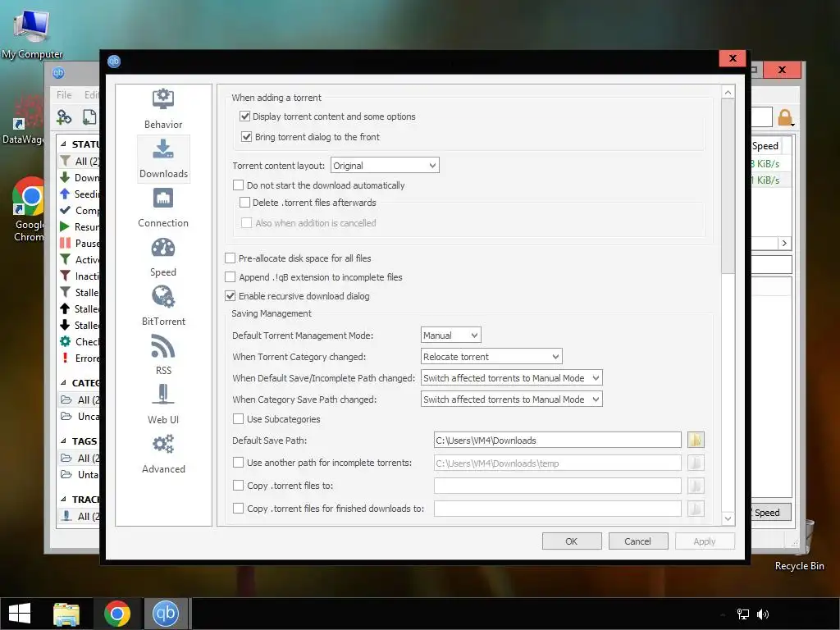Screen dimensions: 840x630
Task: Collapse the TAGS section in sidebar
Action: point(63,441)
